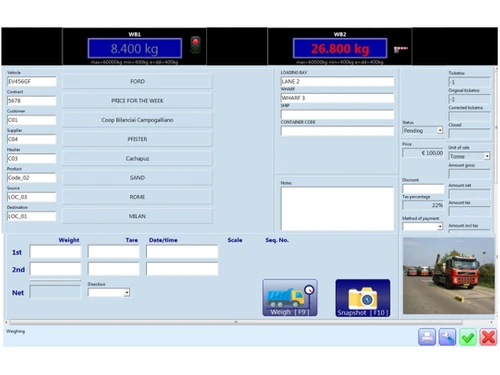Click the WB2 barrier gate icon
Screen dimensions: 500x375
click(401, 49)
